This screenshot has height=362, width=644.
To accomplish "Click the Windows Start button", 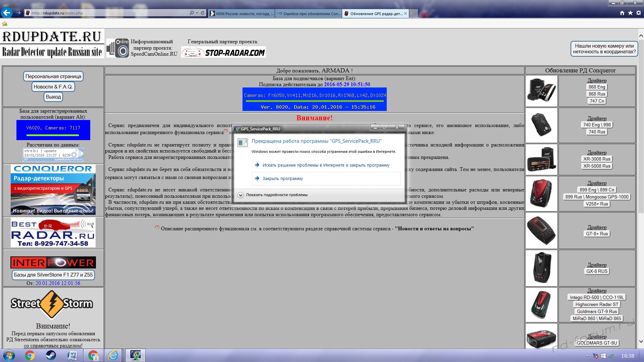I will (9, 355).
